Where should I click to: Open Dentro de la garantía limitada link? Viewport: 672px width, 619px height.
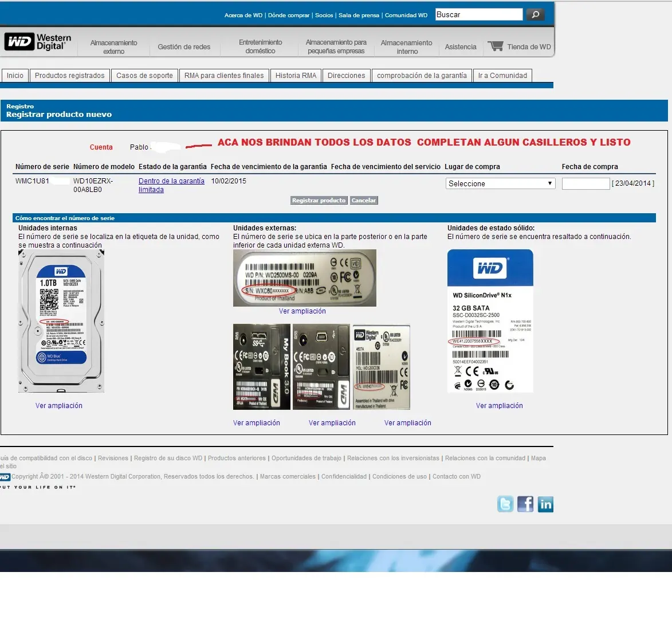pos(171,185)
